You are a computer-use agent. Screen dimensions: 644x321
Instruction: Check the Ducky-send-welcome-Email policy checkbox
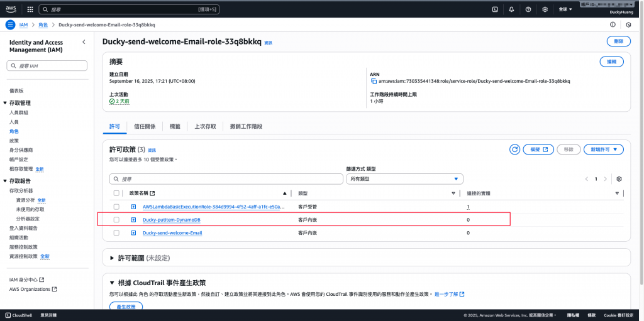point(116,233)
